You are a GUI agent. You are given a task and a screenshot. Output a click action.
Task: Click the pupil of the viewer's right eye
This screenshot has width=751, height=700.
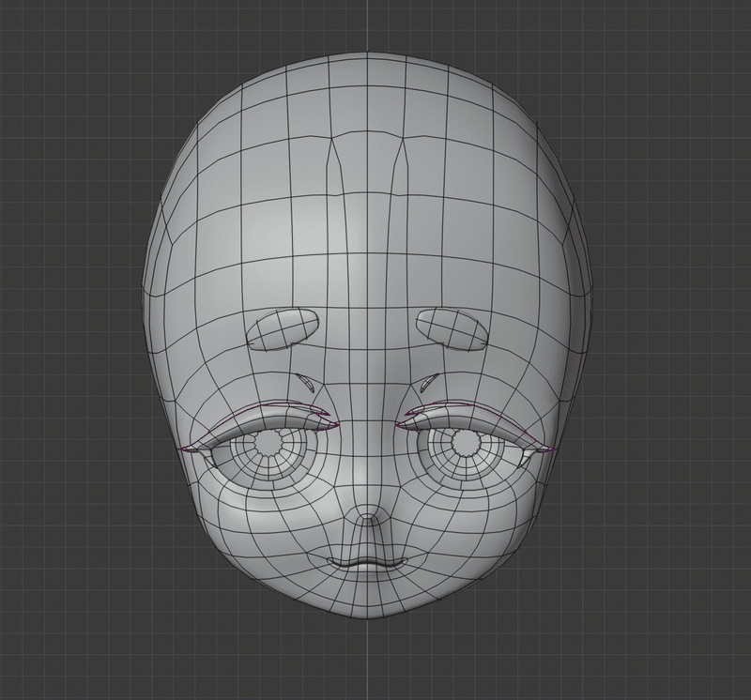click(x=466, y=442)
